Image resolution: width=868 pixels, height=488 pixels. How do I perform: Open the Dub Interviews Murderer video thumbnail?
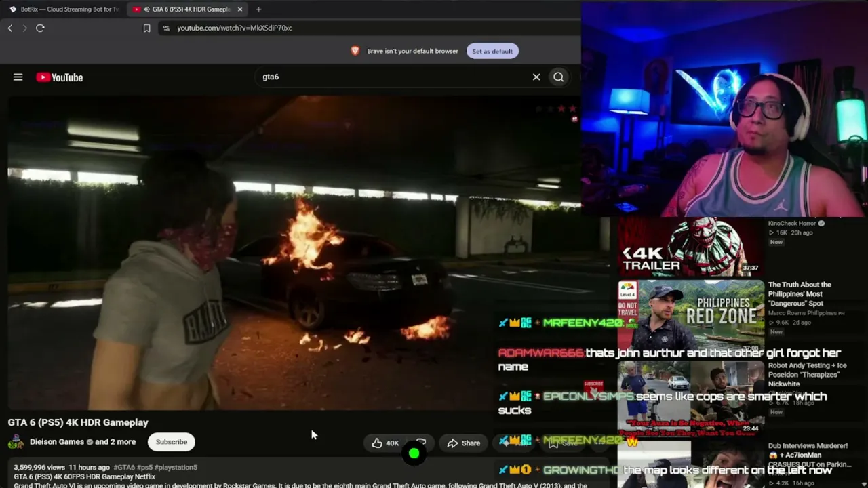point(691,464)
